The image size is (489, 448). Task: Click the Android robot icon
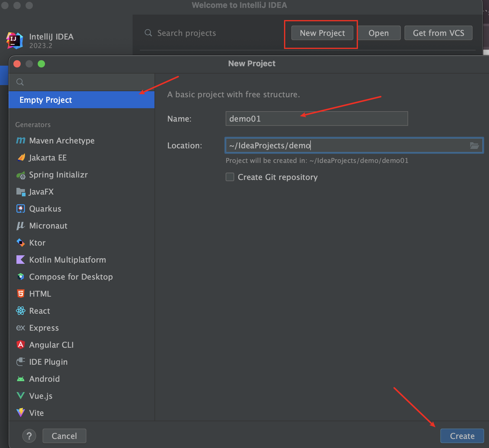point(21,379)
